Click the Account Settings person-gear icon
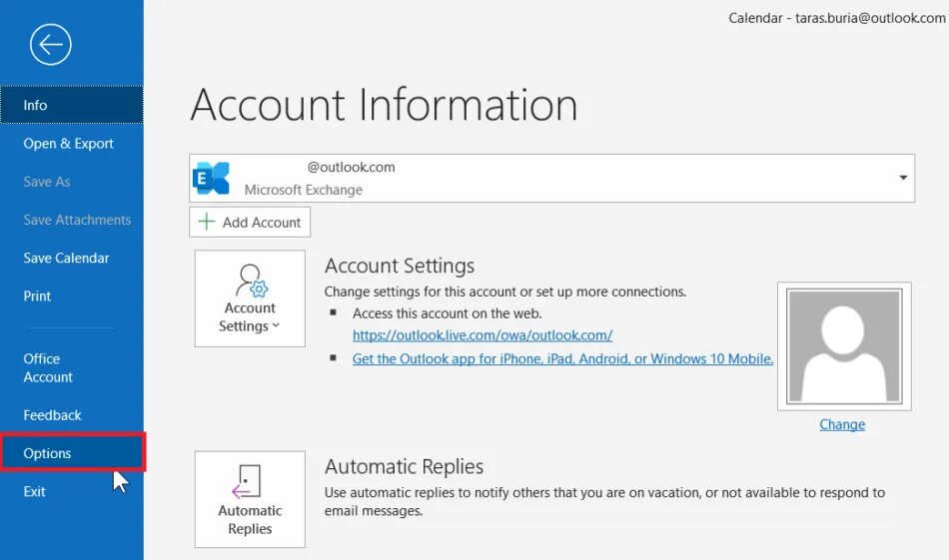Viewport: 949px width, 560px height. 250,280
